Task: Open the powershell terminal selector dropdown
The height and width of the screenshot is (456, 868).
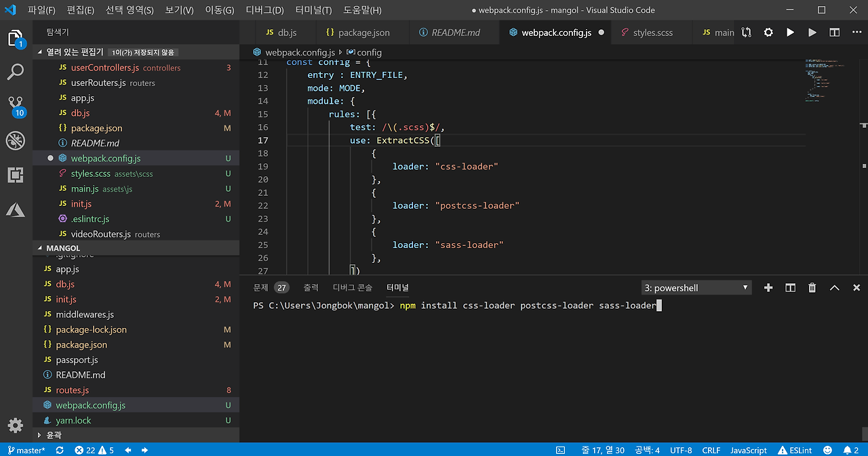Action: [x=696, y=288]
